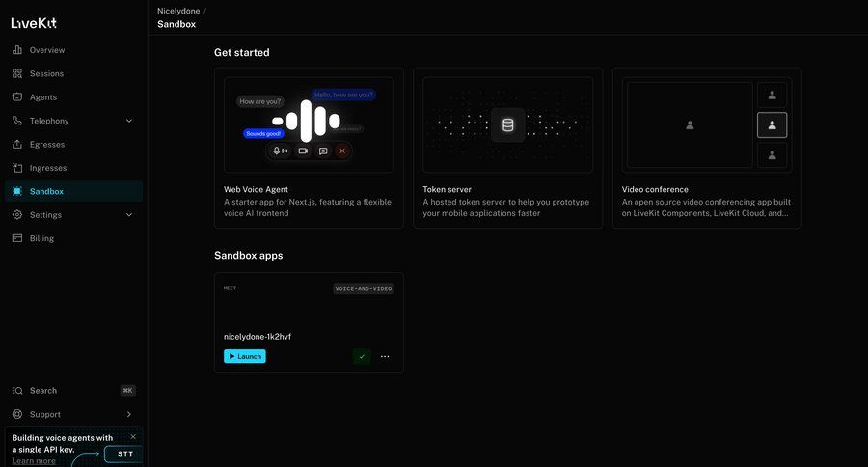
Task: Open the Token server template thumbnail
Action: click(x=507, y=124)
